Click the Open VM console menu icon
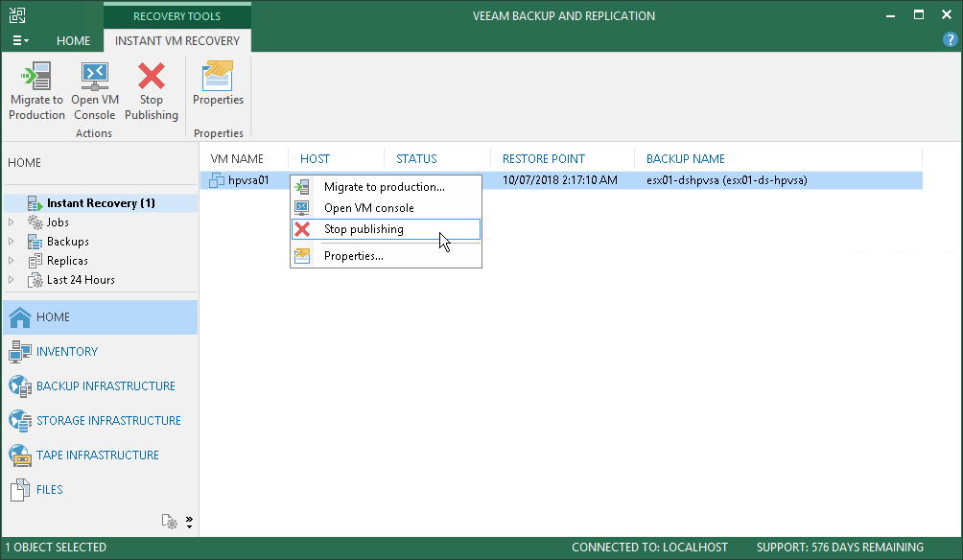The width and height of the screenshot is (963, 560). 302,207
